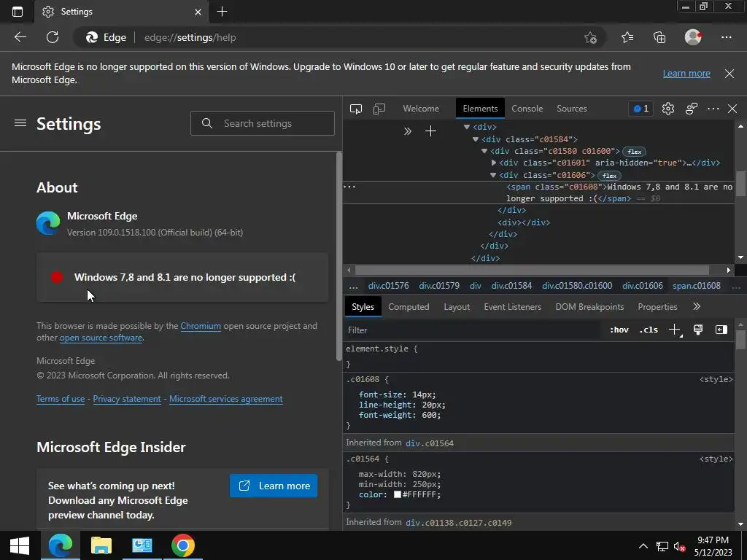Screen dimensions: 747x560
Task: Open the DevTools feedback icon
Action: 692,109
